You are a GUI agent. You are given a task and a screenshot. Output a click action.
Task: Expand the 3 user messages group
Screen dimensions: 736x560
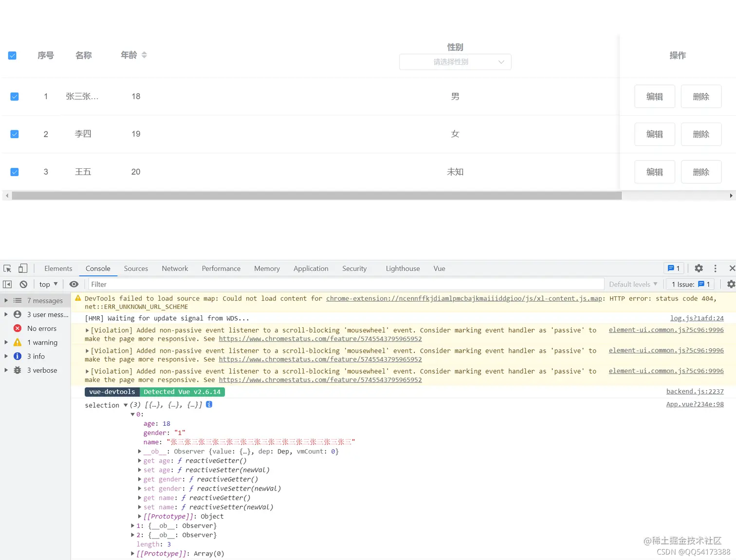(x=6, y=314)
